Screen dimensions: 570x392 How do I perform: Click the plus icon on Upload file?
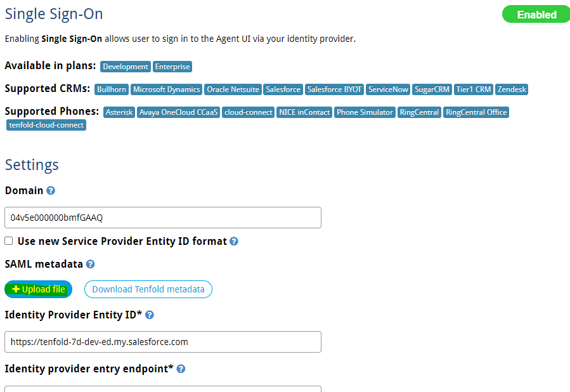16,289
